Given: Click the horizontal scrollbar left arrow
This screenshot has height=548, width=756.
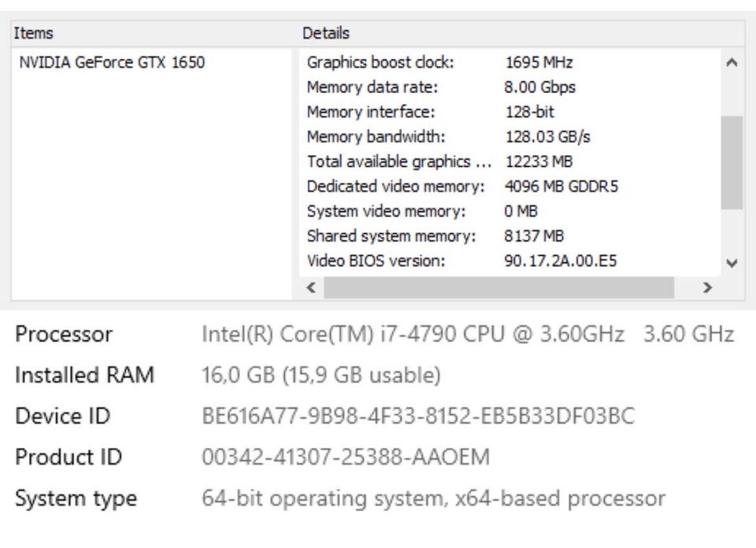Looking at the screenshot, I should coord(312,288).
